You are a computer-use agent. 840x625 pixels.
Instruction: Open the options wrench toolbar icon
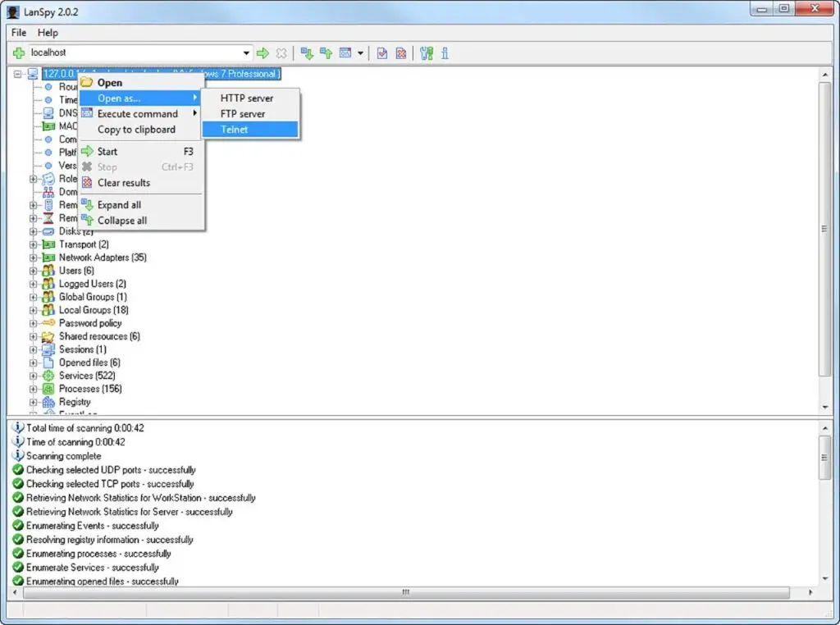(x=427, y=53)
